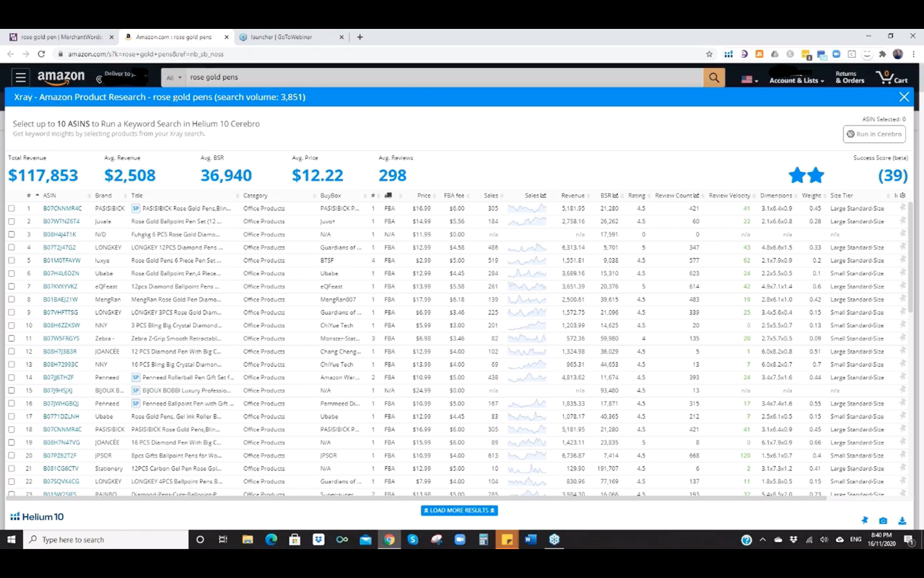The image size is (924, 578).
Task: Click the table column settings gear
Action: [902, 195]
